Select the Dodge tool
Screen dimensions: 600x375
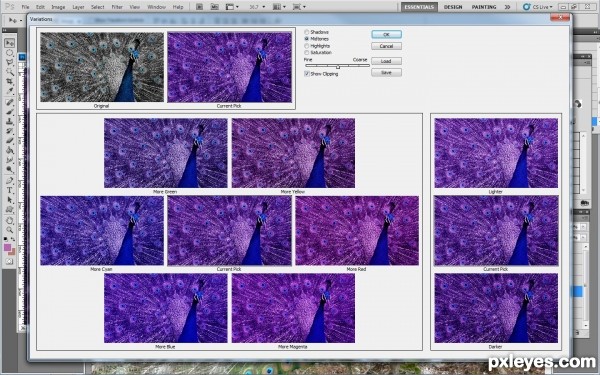point(10,169)
